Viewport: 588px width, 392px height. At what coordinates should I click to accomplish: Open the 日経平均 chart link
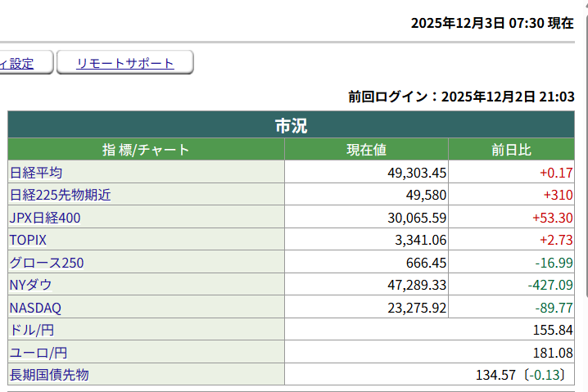pos(35,173)
